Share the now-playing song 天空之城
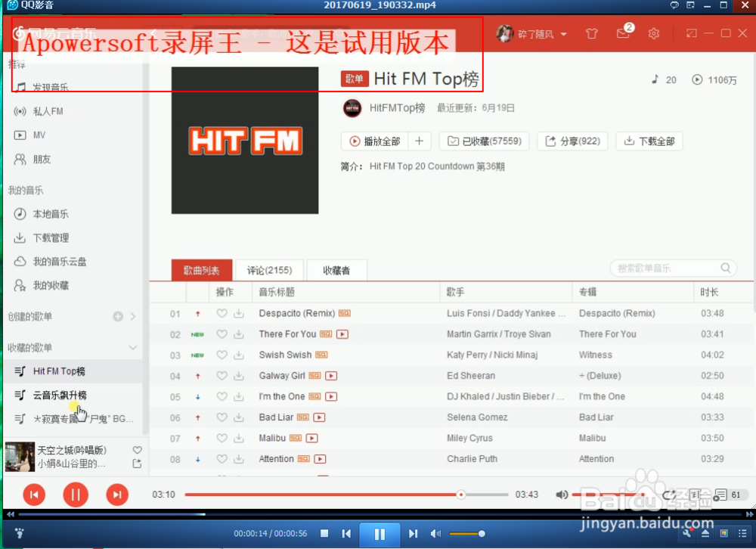 click(x=138, y=464)
